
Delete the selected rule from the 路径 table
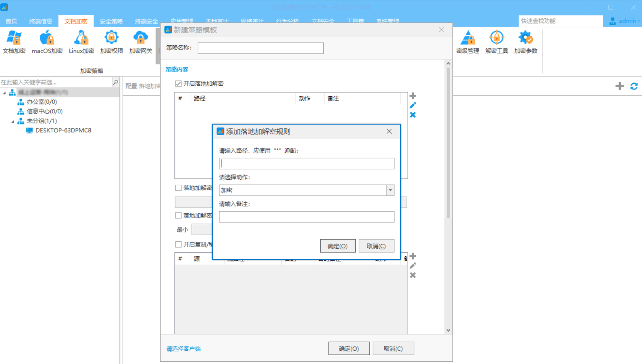click(x=413, y=115)
